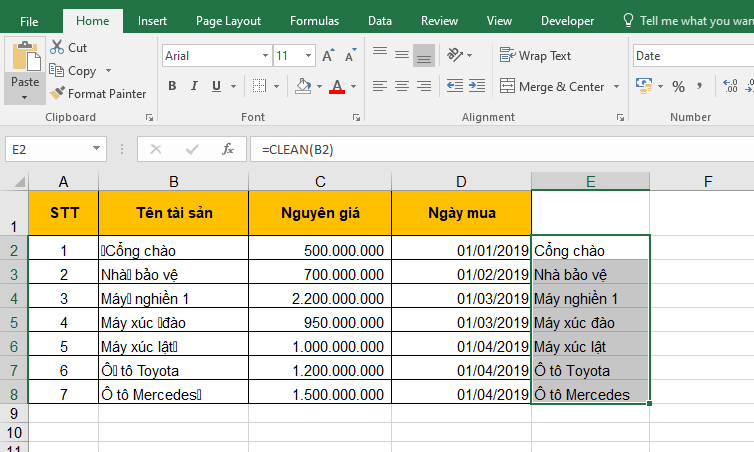This screenshot has width=754, height=452.
Task: Select the Format Painter tool
Action: pyautogui.click(x=98, y=93)
